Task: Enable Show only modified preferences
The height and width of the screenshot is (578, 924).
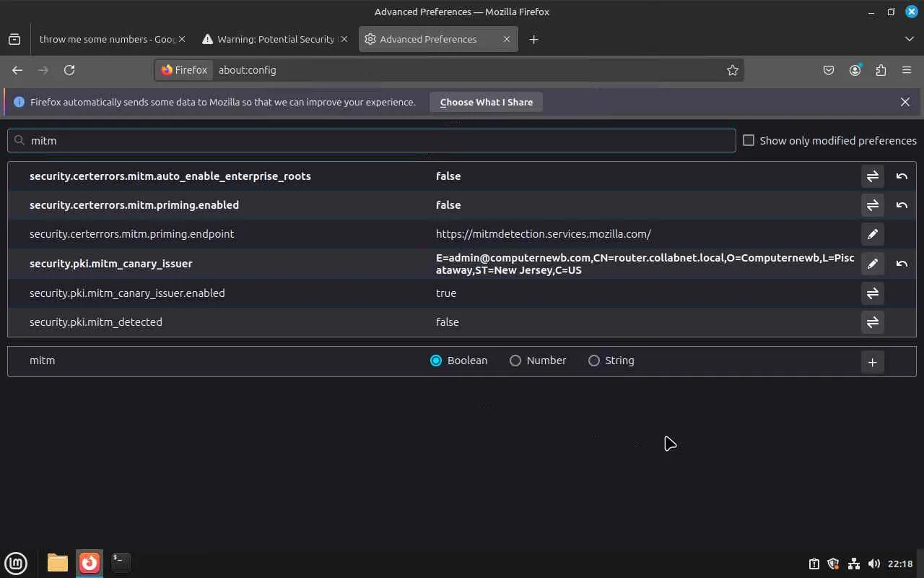Action: [x=749, y=140]
